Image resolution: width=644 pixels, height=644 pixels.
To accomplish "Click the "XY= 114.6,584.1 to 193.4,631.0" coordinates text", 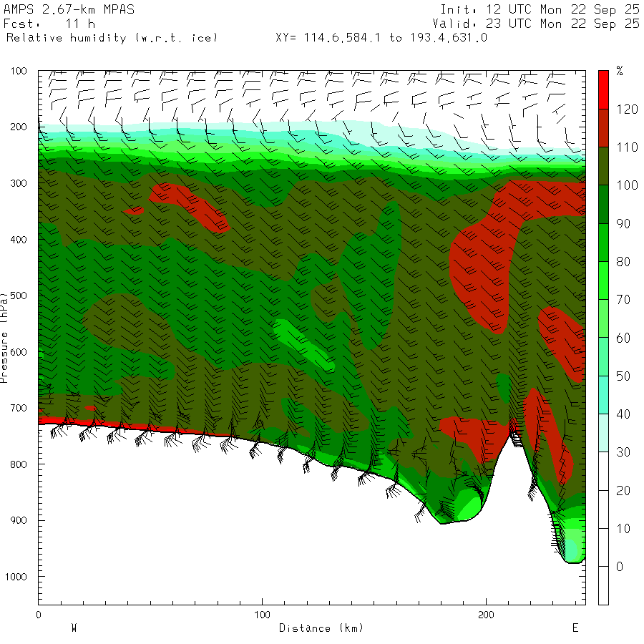I will pos(381,38).
